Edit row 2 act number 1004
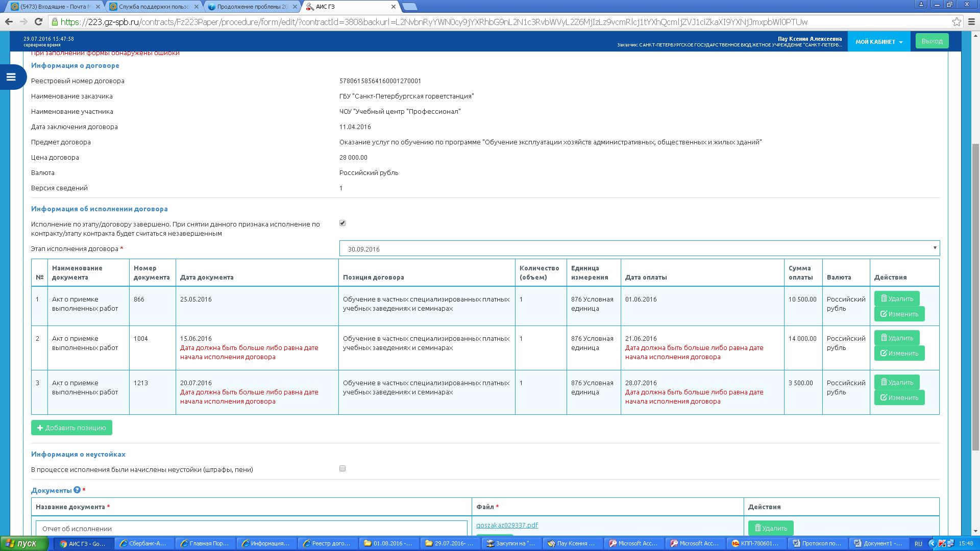Viewport: 980px width, 551px height. (x=899, y=353)
